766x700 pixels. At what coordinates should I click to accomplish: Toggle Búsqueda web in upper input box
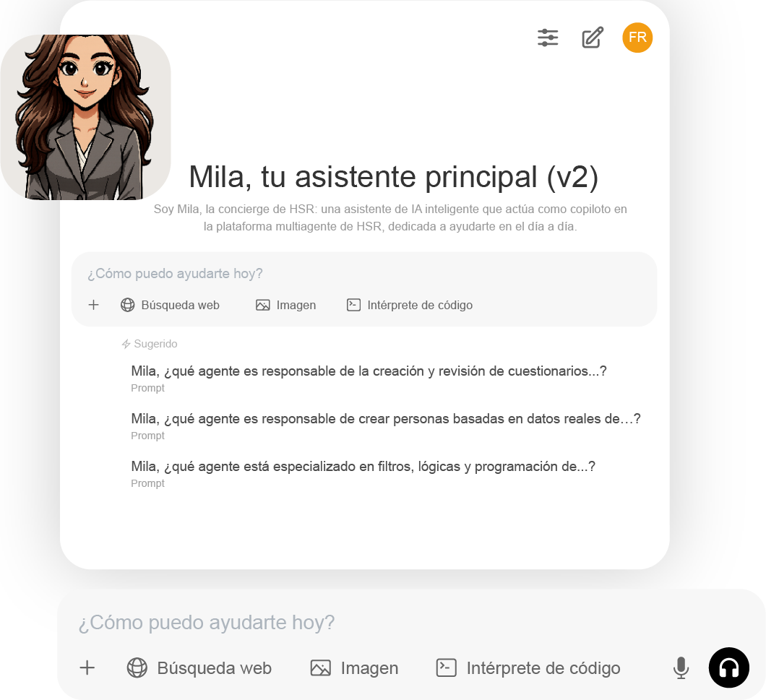tap(170, 306)
